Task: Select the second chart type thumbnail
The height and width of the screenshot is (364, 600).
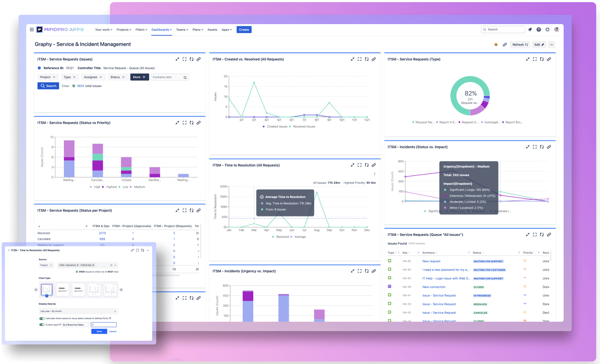Action: pos(63,290)
